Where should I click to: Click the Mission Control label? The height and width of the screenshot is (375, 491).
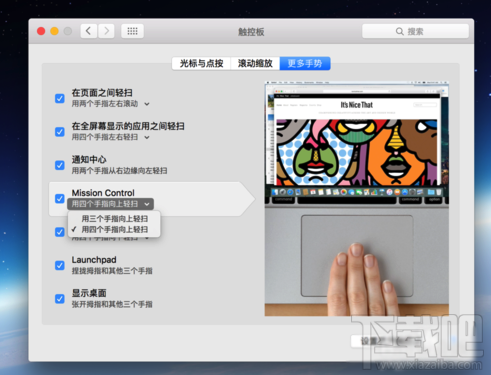[x=103, y=193]
